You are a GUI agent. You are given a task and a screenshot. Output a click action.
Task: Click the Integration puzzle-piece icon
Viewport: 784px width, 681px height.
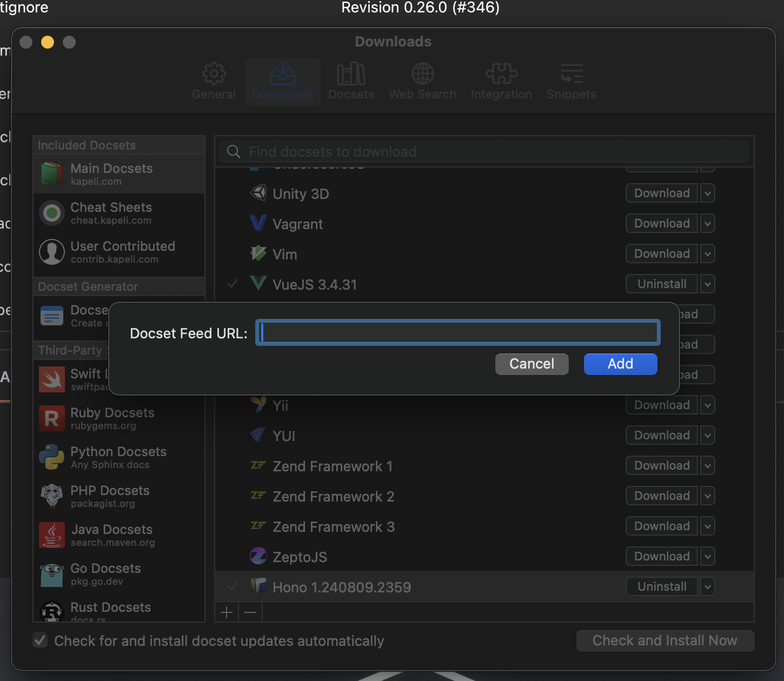coord(501,74)
